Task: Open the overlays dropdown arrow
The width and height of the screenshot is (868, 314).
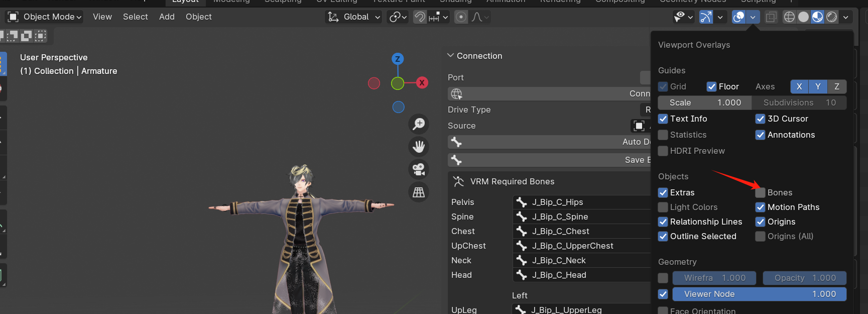Action: 753,17
